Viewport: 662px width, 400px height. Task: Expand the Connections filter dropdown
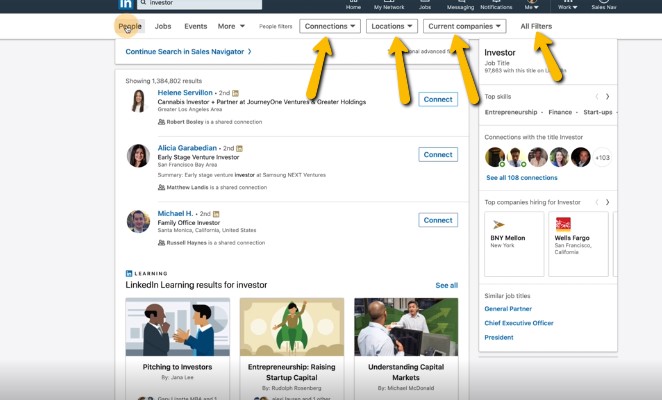(329, 26)
